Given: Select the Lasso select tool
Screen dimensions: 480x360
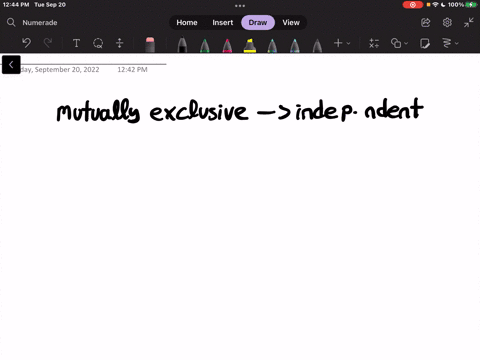Looking at the screenshot, I should pyautogui.click(x=98, y=43).
